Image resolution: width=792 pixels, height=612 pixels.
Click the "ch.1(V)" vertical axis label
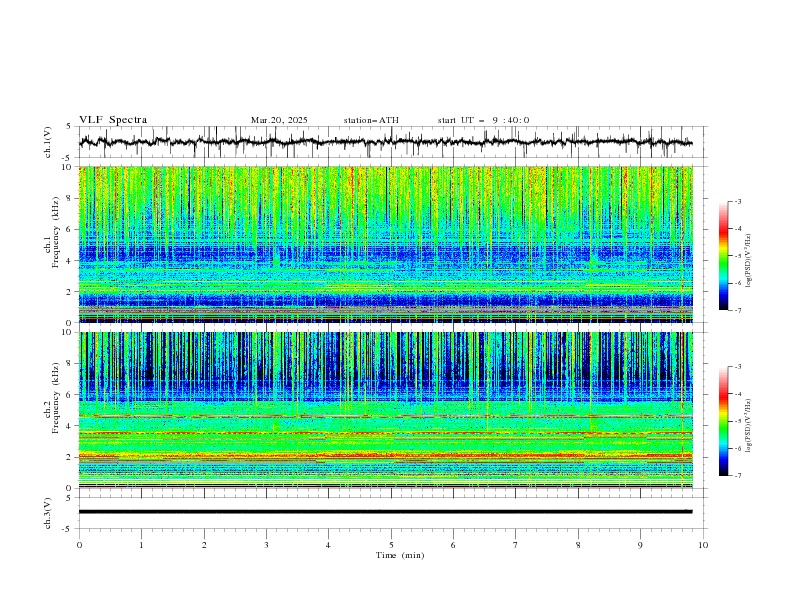tap(48, 142)
